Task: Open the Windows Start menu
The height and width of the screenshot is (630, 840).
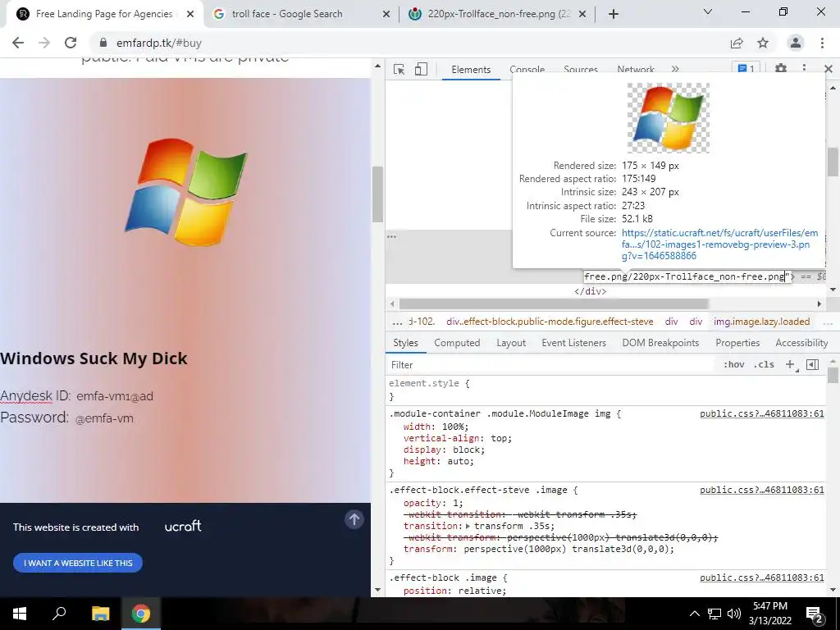Action: pyautogui.click(x=20, y=614)
